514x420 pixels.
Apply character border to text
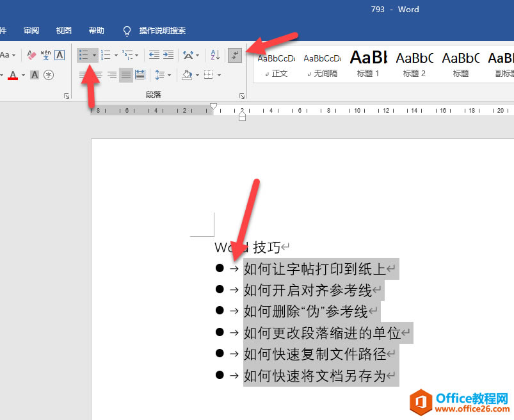[x=60, y=55]
